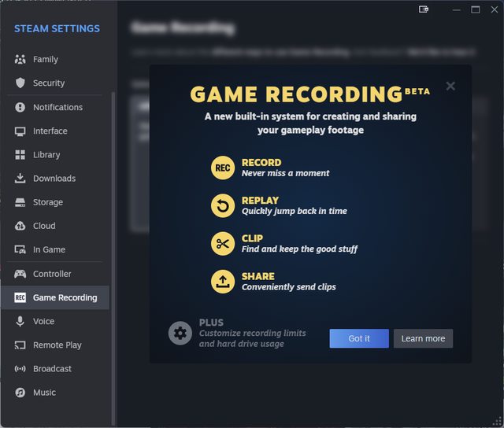Go to the Remote Play settings
Viewport: 504px width, 428px height.
click(57, 345)
